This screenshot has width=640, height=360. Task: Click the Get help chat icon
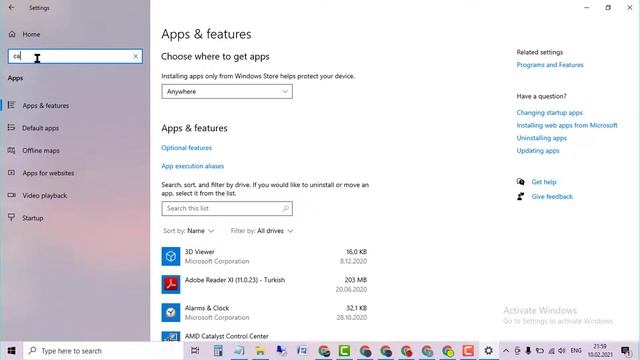click(x=520, y=182)
